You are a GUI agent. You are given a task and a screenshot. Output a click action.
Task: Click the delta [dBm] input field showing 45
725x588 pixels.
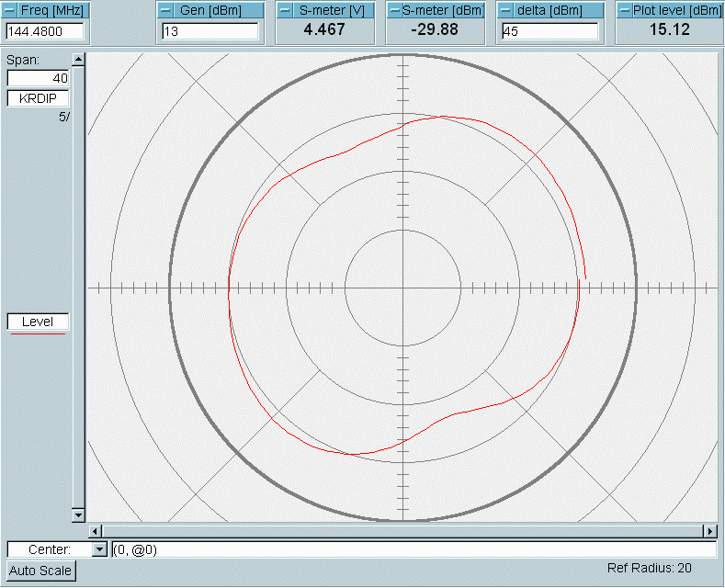point(549,31)
